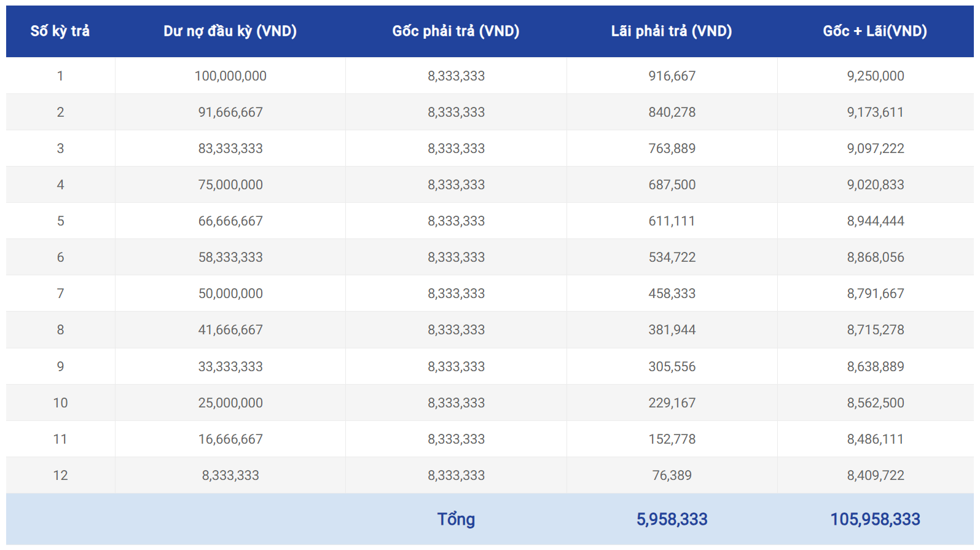Select opening balance 25,000,000
The height and width of the screenshot is (550, 980).
pyautogui.click(x=230, y=403)
